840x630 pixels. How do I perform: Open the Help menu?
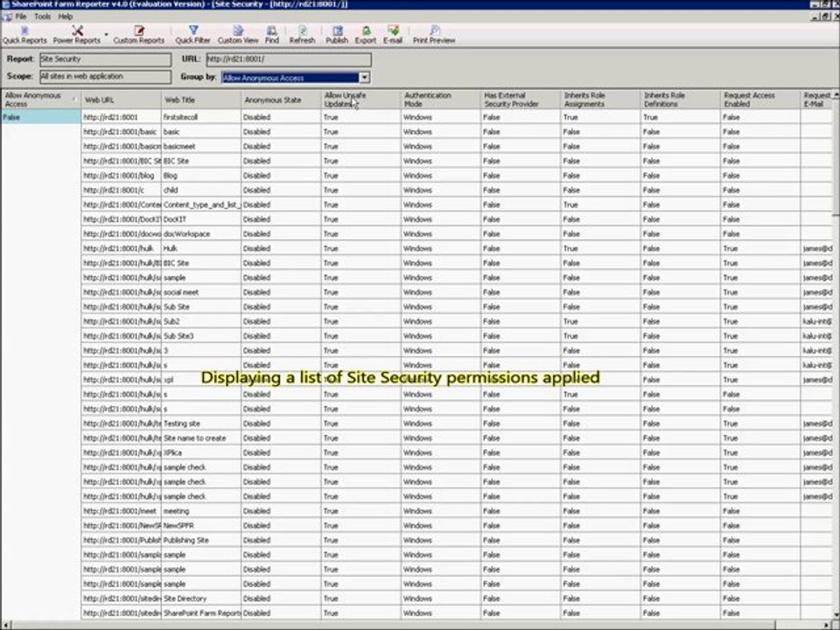(66, 17)
